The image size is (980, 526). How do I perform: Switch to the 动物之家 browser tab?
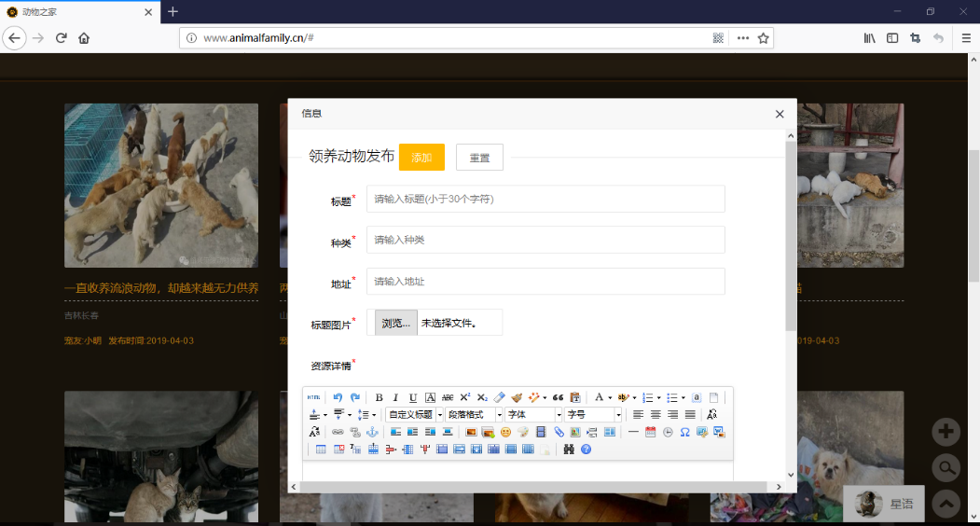point(80,12)
